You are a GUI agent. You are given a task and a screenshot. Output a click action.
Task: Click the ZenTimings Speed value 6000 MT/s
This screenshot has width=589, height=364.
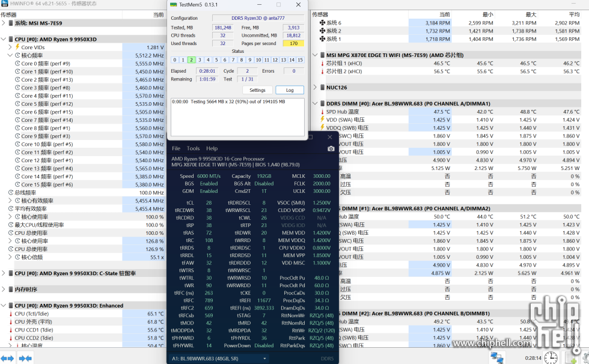coord(209,176)
